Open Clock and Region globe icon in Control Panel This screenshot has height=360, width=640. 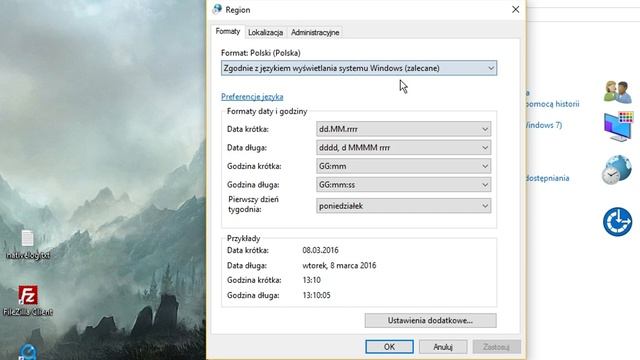617,169
